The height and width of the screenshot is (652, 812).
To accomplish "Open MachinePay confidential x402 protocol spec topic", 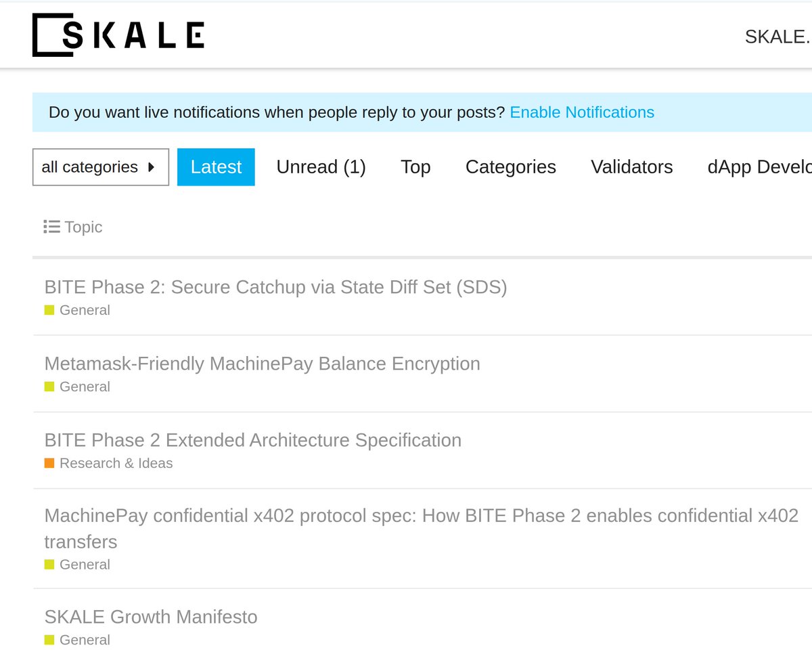I will [421, 528].
